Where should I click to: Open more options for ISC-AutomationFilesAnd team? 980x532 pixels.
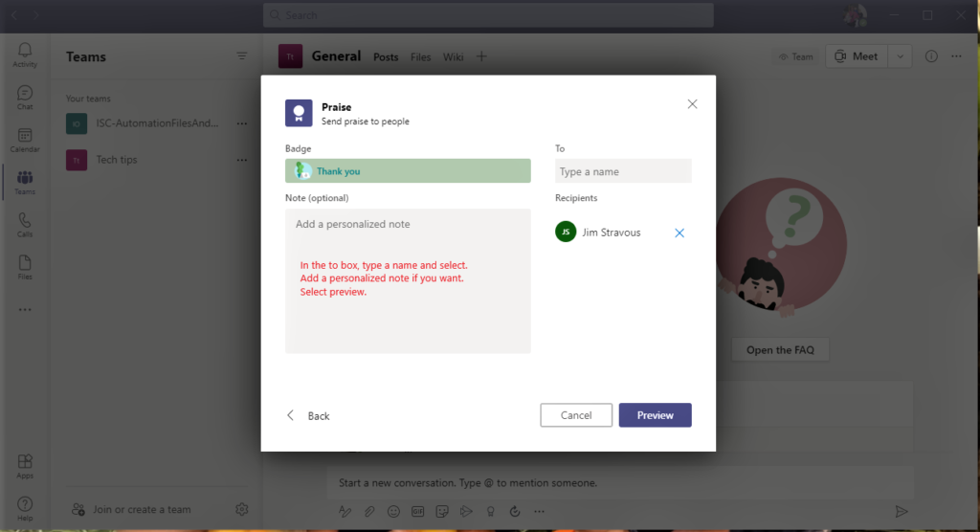click(x=242, y=123)
